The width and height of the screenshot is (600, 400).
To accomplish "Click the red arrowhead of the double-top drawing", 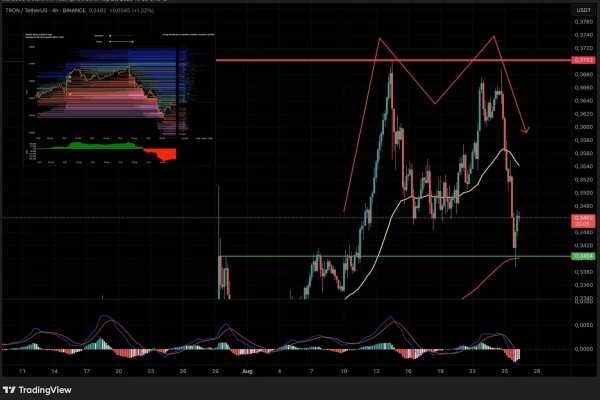I will 526,130.
